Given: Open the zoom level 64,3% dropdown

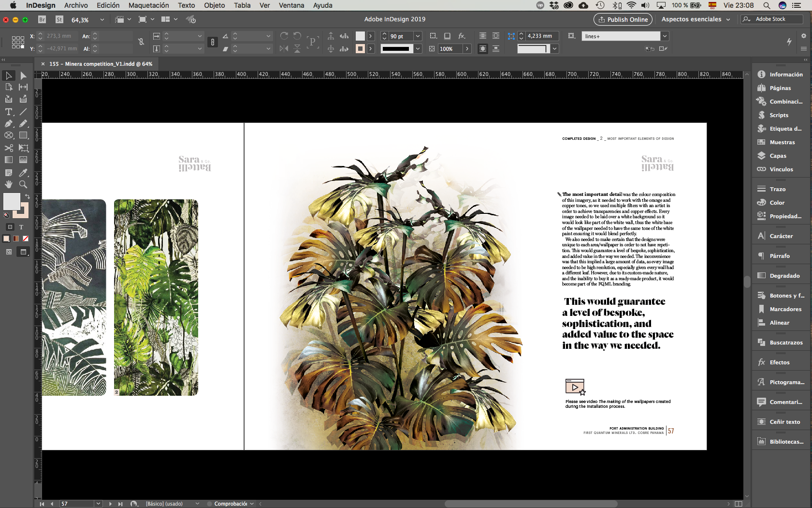Looking at the screenshot, I should click(102, 20).
